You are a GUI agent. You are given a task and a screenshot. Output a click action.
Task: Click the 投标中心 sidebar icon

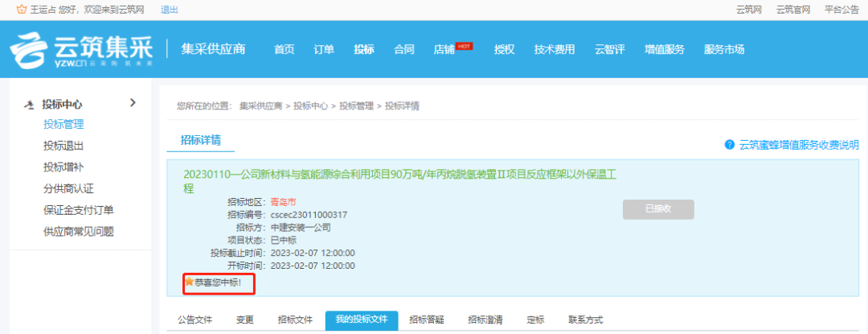(31, 105)
